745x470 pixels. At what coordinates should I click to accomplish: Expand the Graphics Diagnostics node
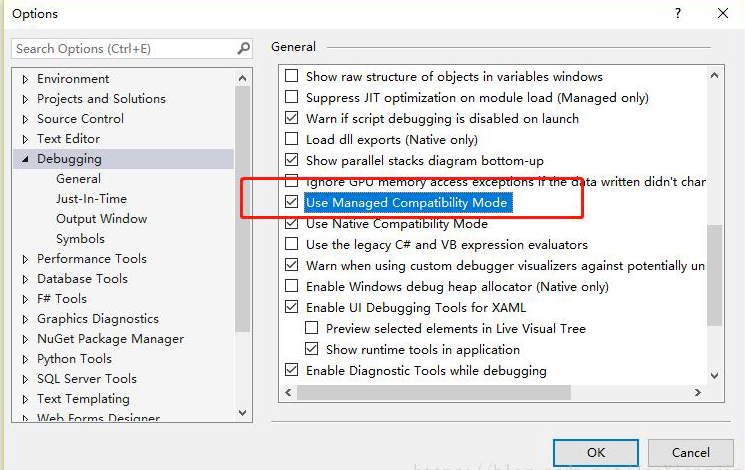click(25, 319)
